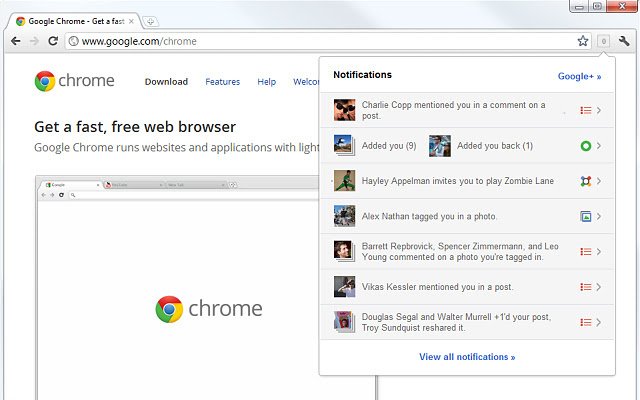The image size is (640, 400).
Task: Click the Chrome logo next to the chrome wordmark
Action: 45,82
